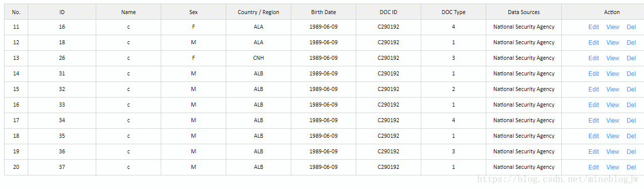Edit the record with ID 31

pyautogui.click(x=594, y=74)
